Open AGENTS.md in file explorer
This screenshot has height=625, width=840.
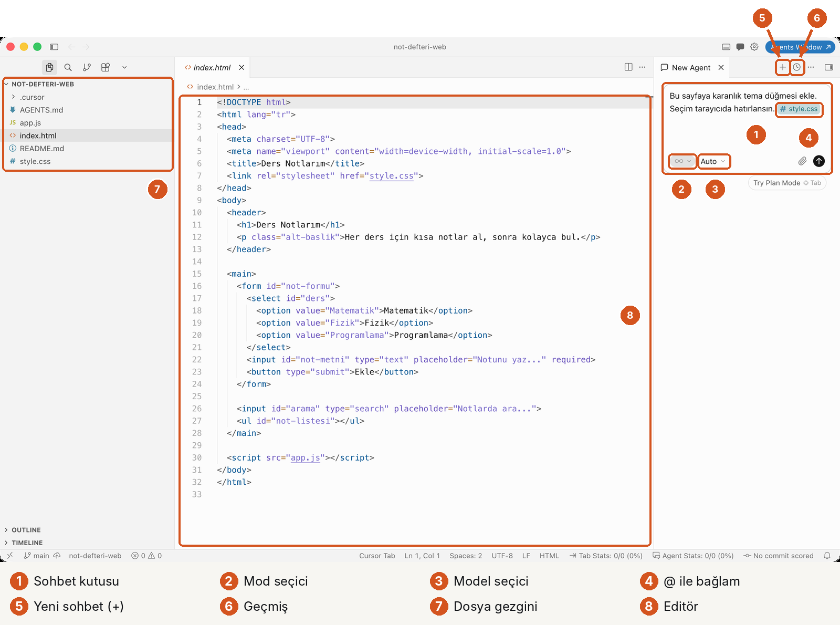pyautogui.click(x=88, y=110)
